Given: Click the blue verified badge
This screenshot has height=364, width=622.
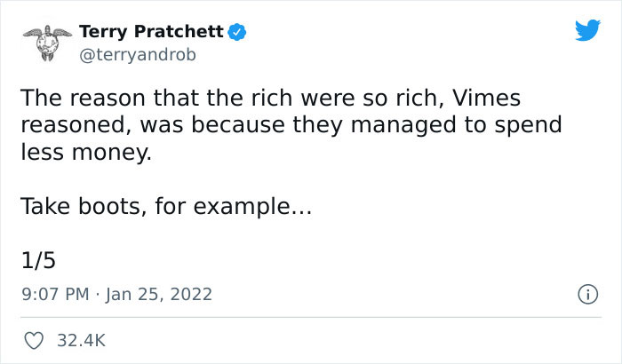Looking at the screenshot, I should [237, 33].
